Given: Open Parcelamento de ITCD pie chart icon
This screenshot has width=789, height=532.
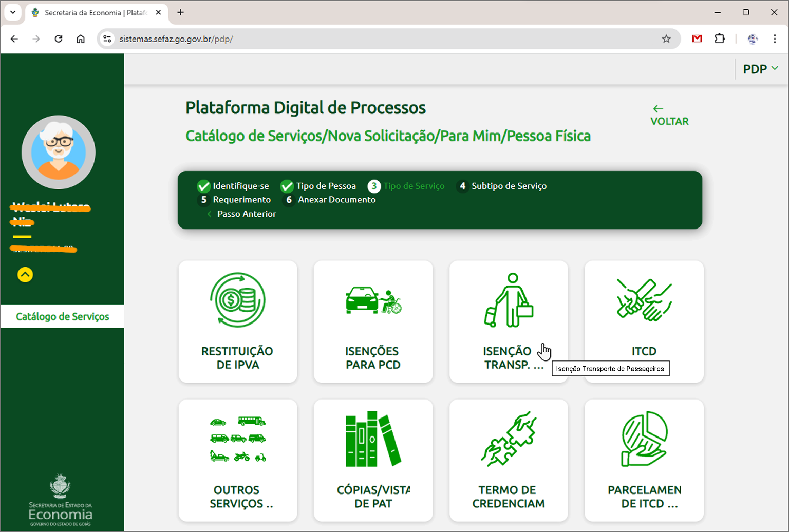Looking at the screenshot, I should click(x=644, y=439).
